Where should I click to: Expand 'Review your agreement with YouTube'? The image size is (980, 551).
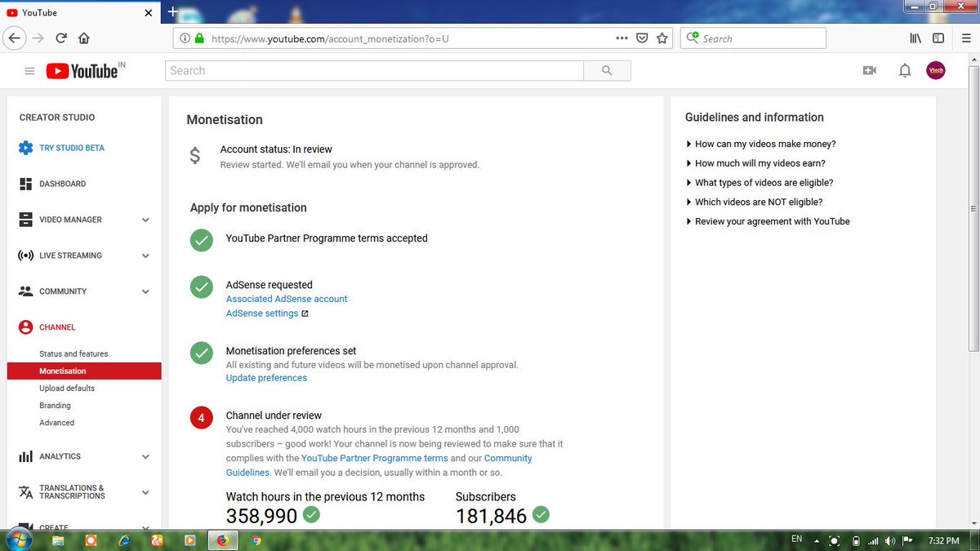768,221
